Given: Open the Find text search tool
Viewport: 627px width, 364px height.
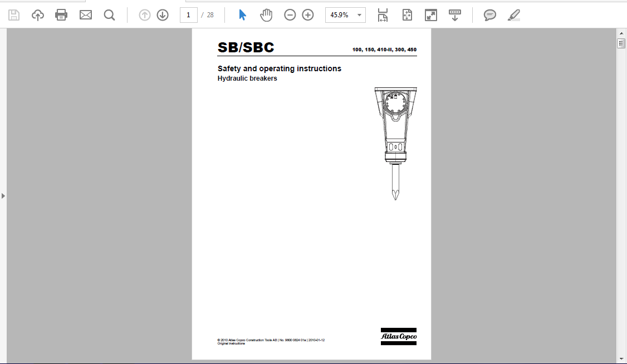Looking at the screenshot, I should point(109,15).
